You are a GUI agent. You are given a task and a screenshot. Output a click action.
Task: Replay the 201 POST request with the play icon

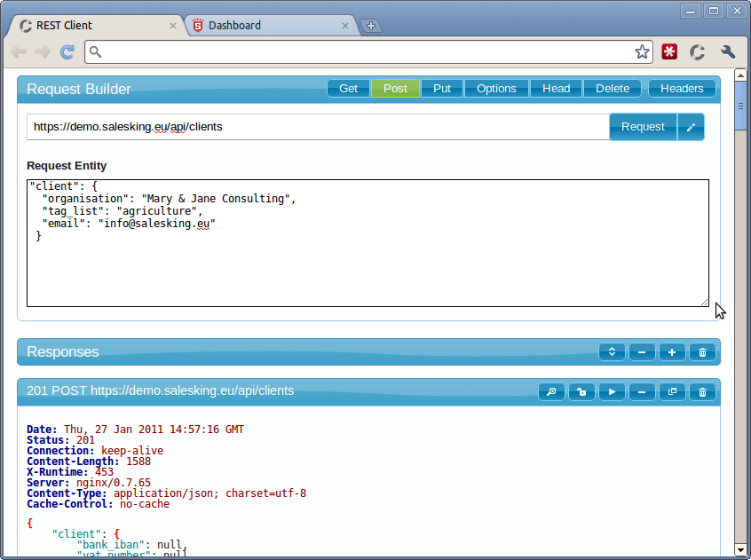[x=612, y=392]
